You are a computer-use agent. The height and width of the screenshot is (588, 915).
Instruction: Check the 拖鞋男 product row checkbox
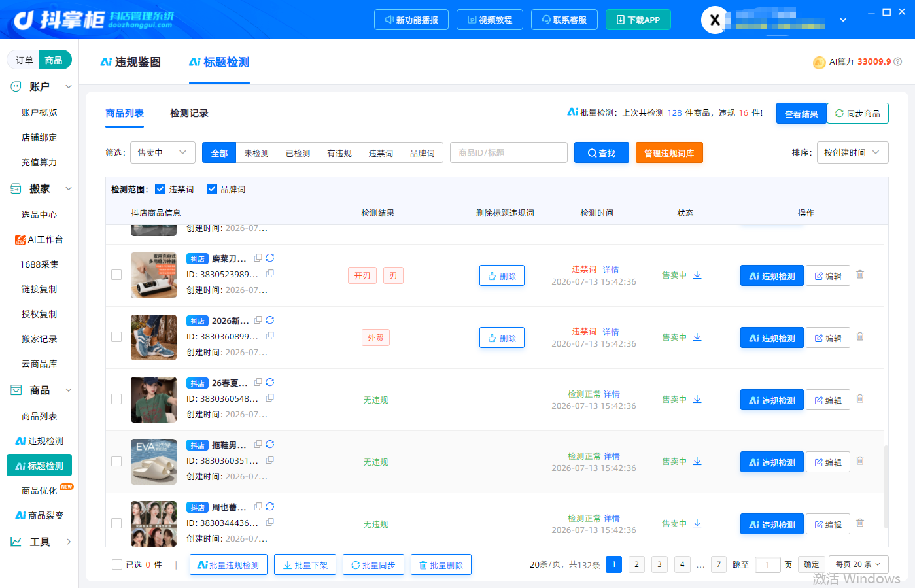pyautogui.click(x=116, y=461)
